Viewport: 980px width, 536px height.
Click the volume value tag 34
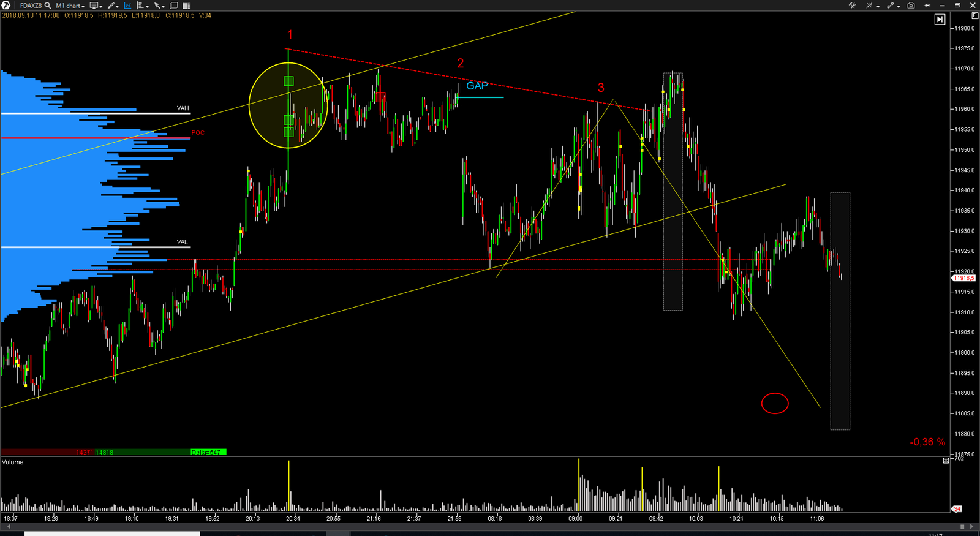coord(957,509)
